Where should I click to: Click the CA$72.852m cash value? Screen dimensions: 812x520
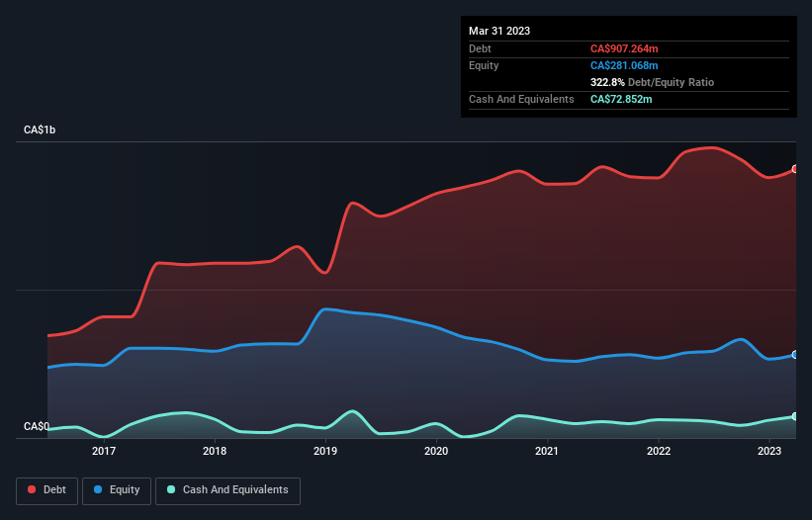coord(621,99)
